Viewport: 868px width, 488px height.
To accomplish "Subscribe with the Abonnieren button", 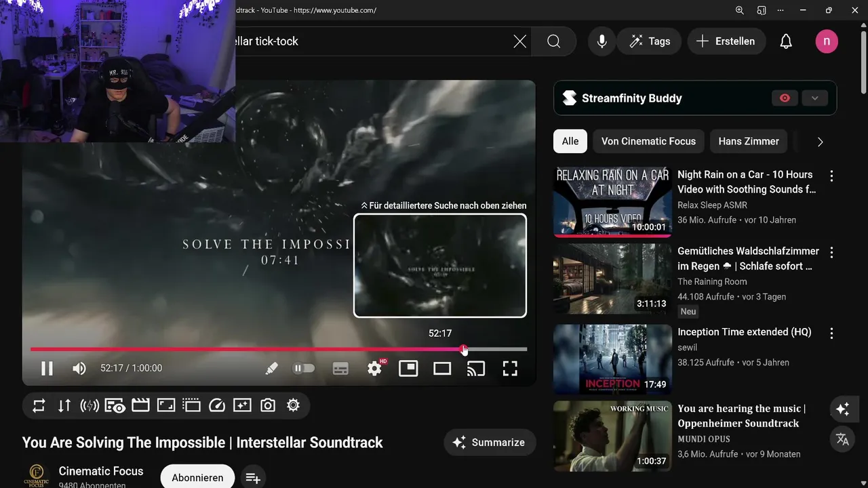I will (197, 478).
